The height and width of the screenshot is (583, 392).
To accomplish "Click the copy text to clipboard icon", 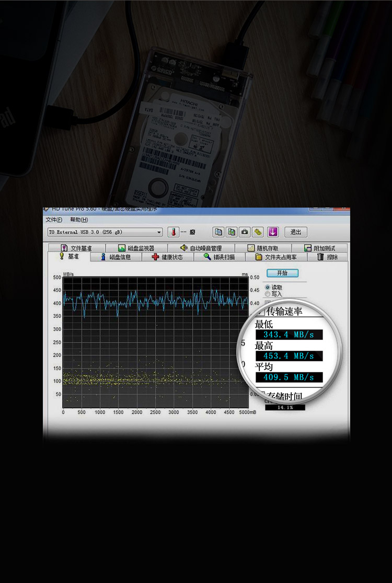I will pos(218,232).
